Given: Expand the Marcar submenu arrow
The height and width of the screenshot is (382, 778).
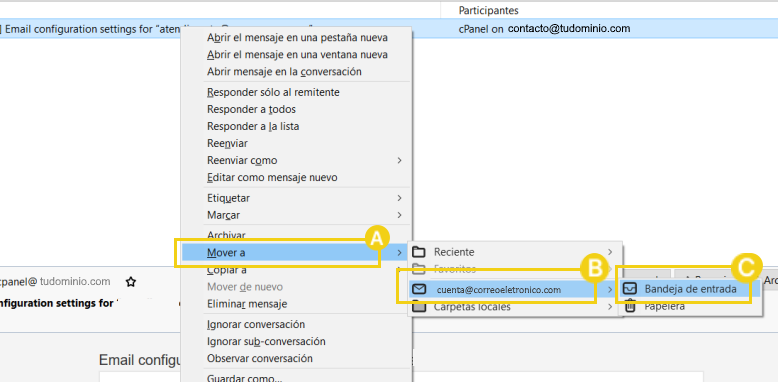Looking at the screenshot, I should pos(399,215).
